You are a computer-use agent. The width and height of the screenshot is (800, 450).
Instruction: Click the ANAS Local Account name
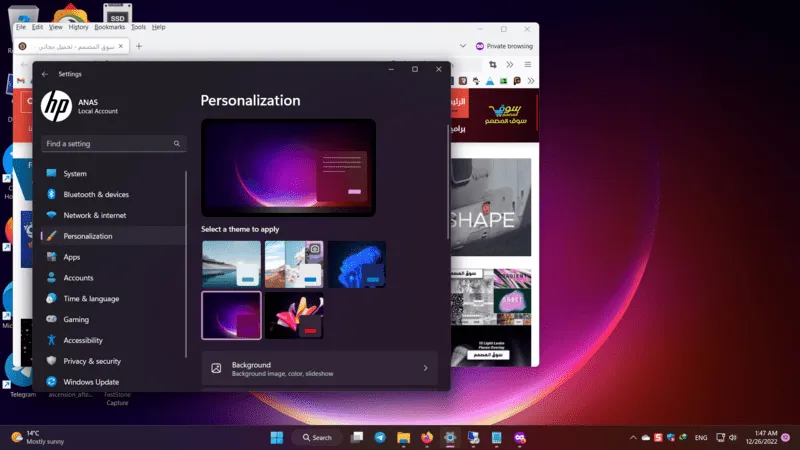pyautogui.click(x=97, y=106)
